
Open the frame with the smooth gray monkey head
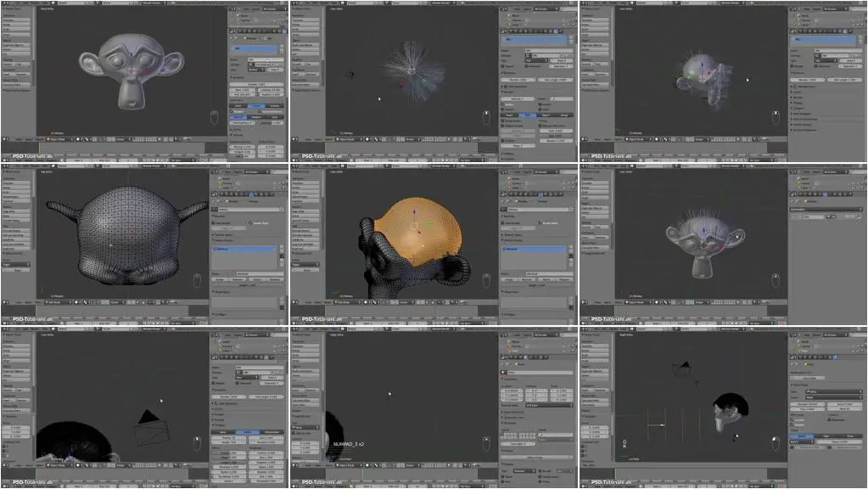pyautogui.click(x=144, y=81)
